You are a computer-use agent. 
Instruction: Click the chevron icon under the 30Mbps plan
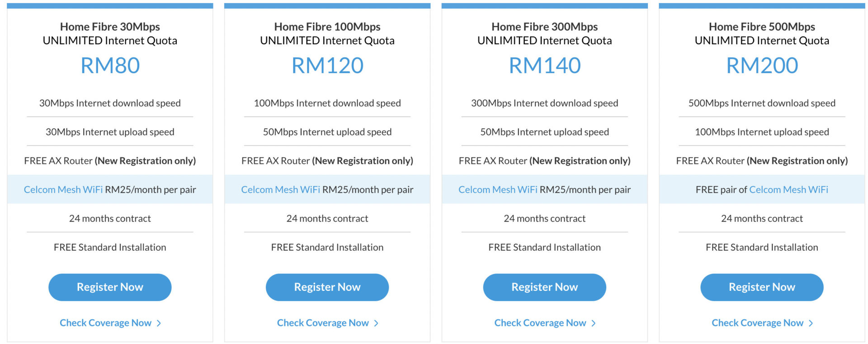tap(159, 323)
